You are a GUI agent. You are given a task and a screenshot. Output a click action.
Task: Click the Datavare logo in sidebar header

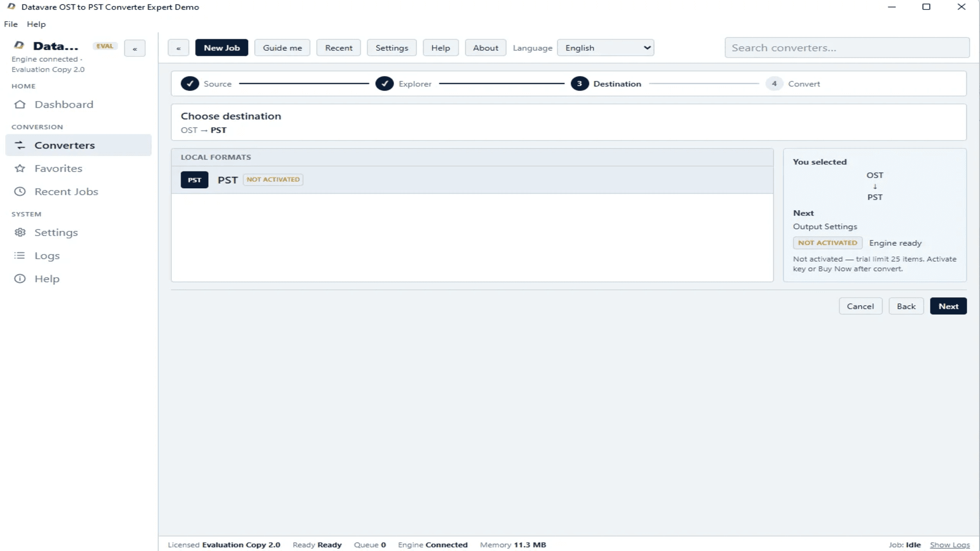(19, 45)
